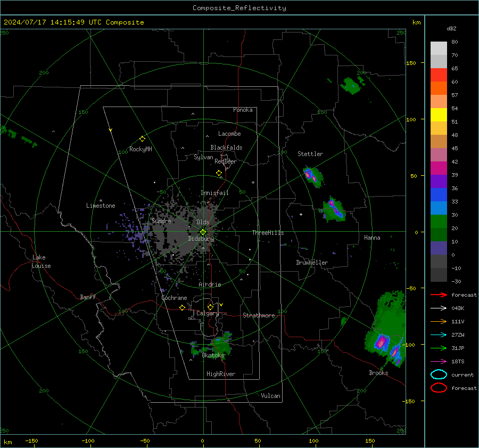Click the storm cell northwest of Hanna
Screen dimensions: 479x448
tap(334, 209)
